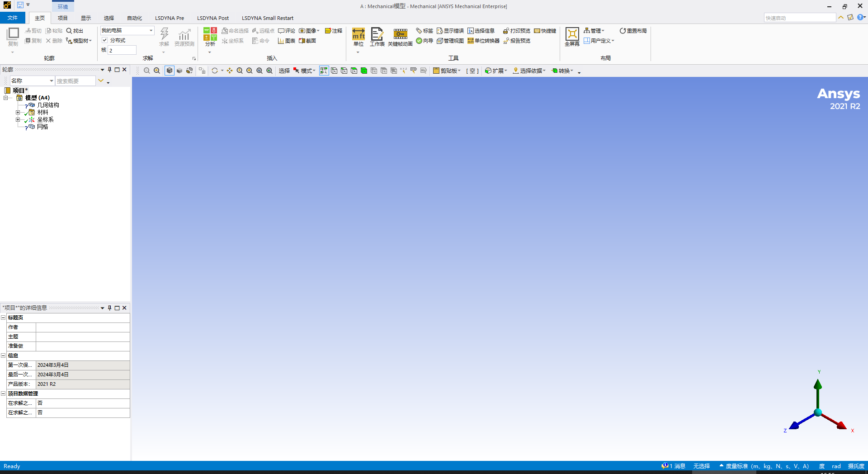
Task: Activate 全屏幕 full screen layout
Action: [x=571, y=36]
